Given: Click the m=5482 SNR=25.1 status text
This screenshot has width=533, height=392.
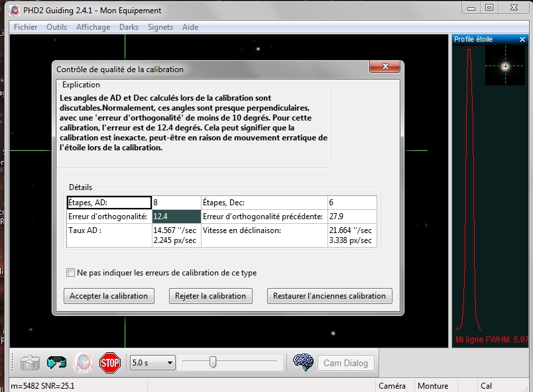Looking at the screenshot, I should pos(42,386).
